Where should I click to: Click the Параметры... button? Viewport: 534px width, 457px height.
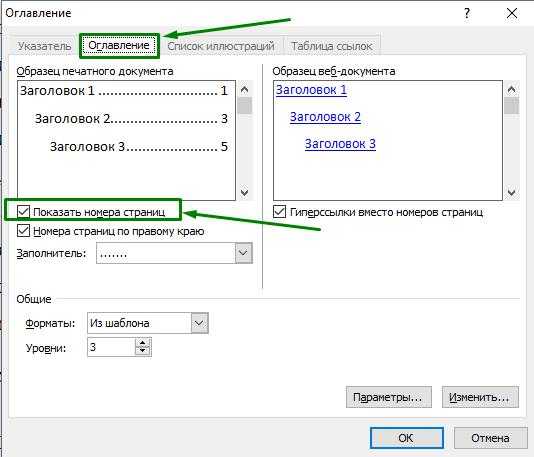[x=389, y=397]
